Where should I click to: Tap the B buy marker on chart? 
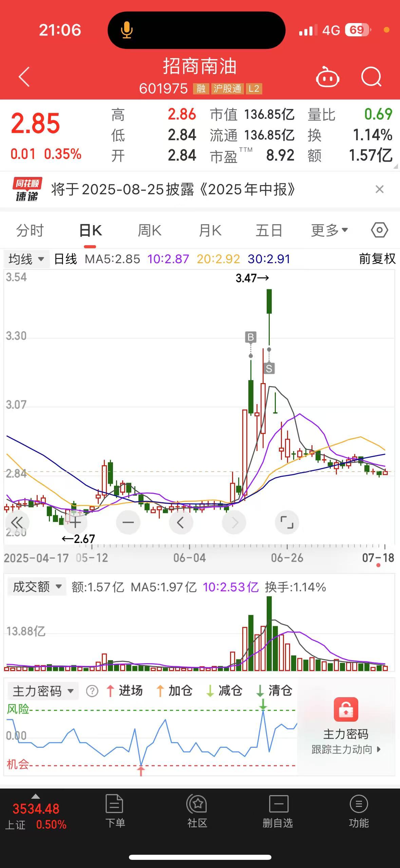pos(251,337)
